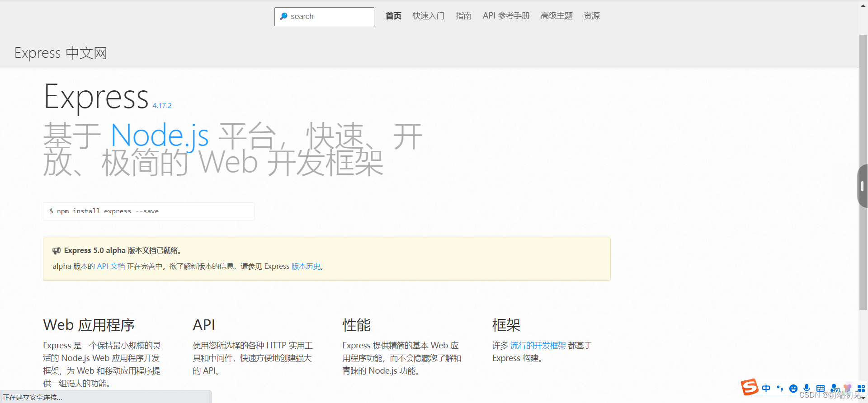Follow the Node.js link in headline

pyautogui.click(x=160, y=136)
